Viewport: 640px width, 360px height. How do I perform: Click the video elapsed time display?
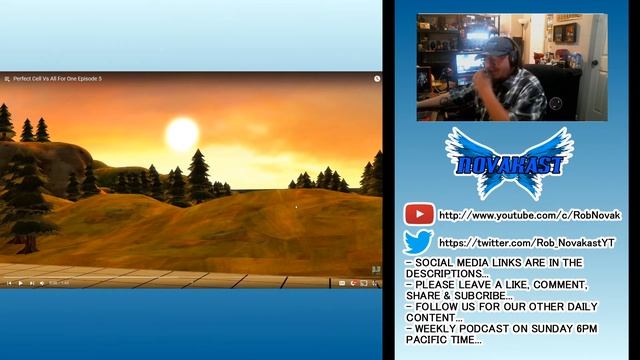59,283
